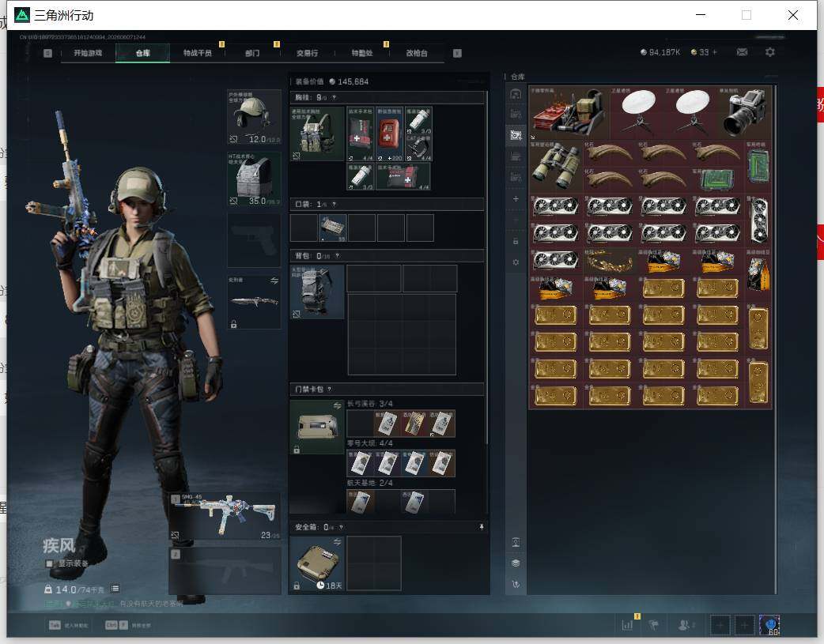Select the vertically placed graphics card item

pos(758,220)
